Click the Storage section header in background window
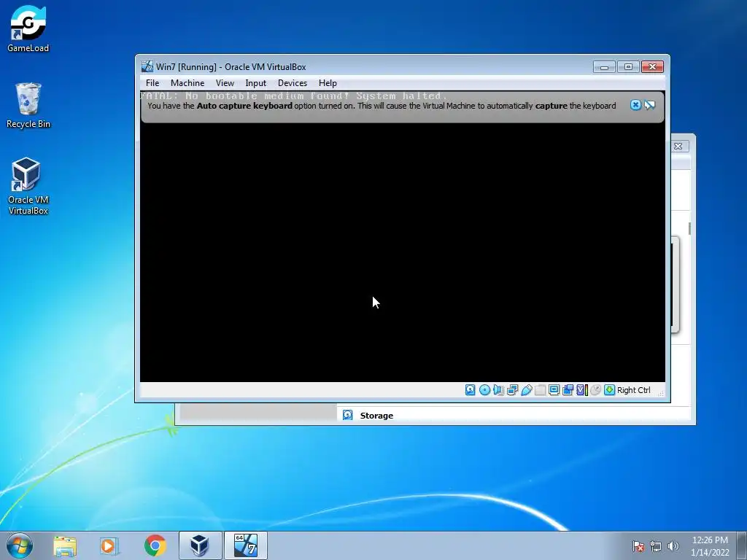 pyautogui.click(x=376, y=416)
